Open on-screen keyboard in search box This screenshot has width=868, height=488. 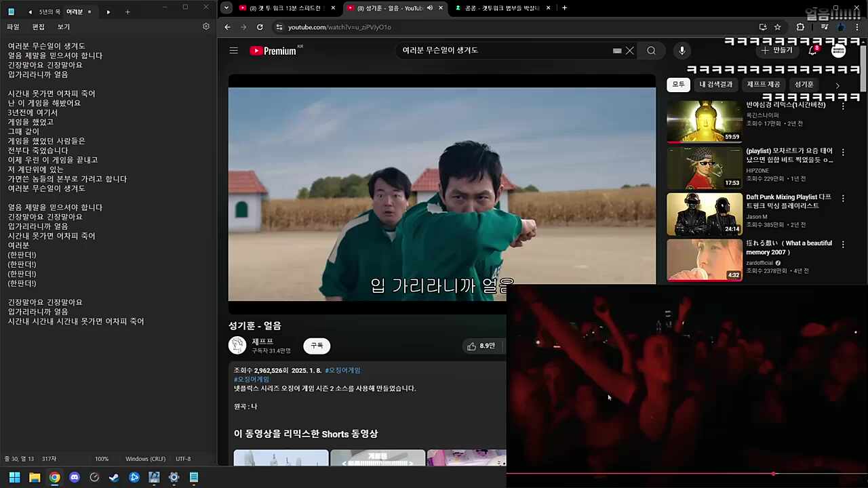(617, 50)
